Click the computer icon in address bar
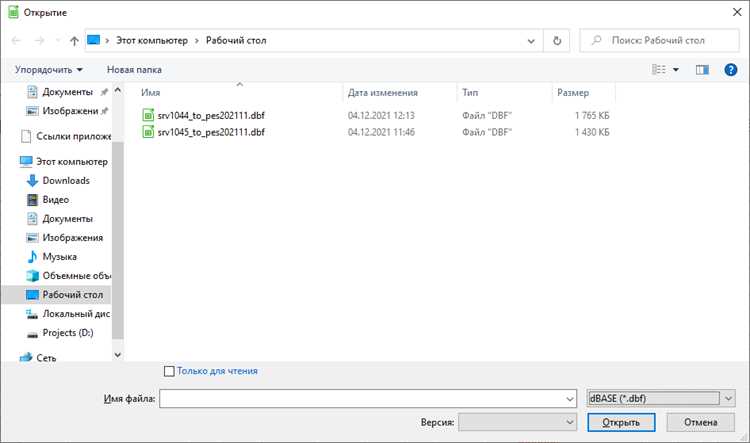Viewport: 750px width, 443px height. click(94, 40)
